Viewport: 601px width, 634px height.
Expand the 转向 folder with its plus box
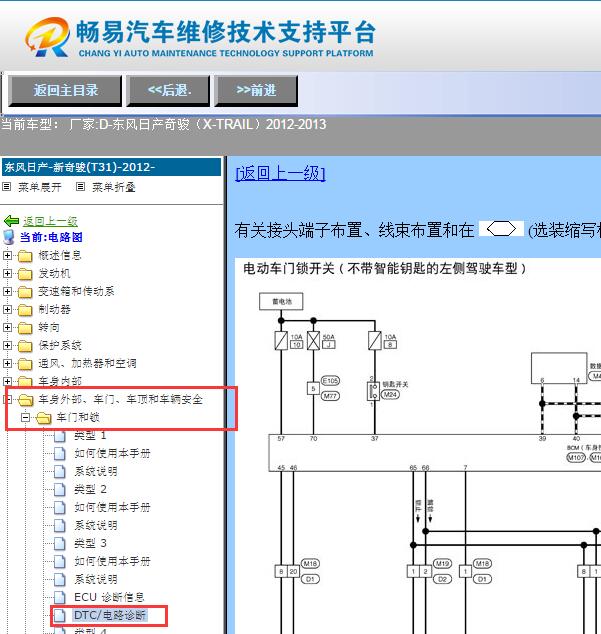tap(7, 327)
